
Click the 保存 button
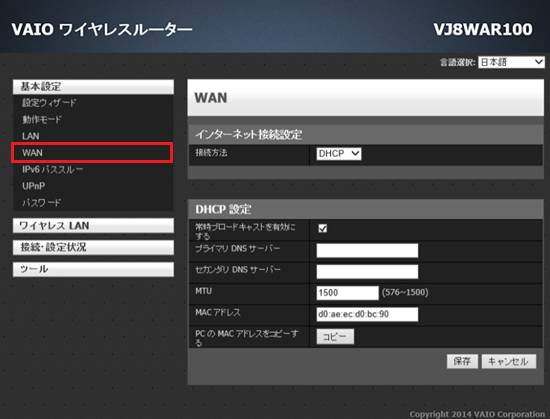point(462,361)
